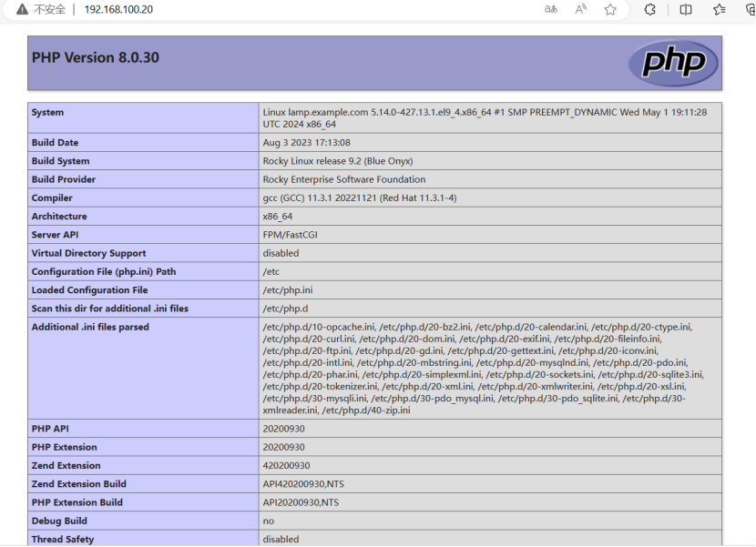The width and height of the screenshot is (756, 547).
Task: Select the Aug 3 2023 17:13:08 value
Action: pos(307,143)
